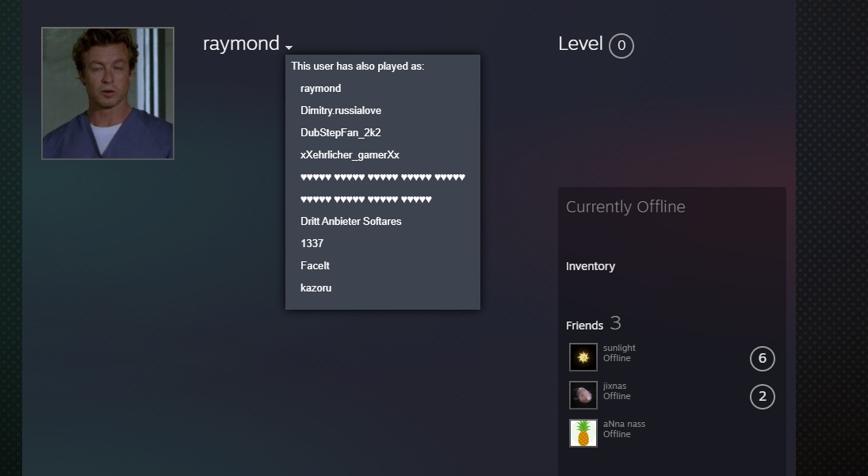Select the FaceIt alias entry

click(x=315, y=265)
